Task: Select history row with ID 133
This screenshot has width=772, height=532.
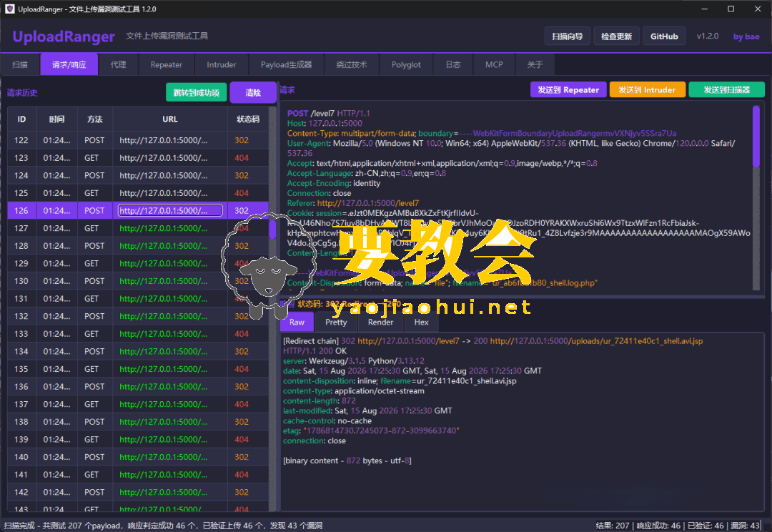Action: click(138, 334)
